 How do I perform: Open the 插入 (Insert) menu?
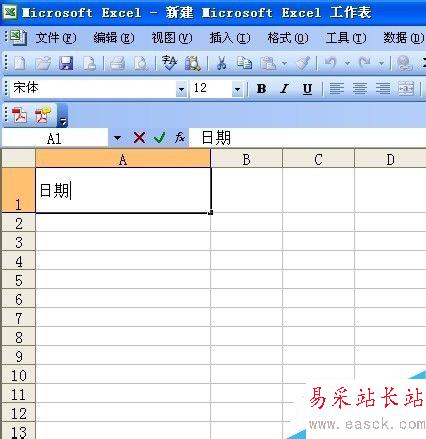[230, 38]
